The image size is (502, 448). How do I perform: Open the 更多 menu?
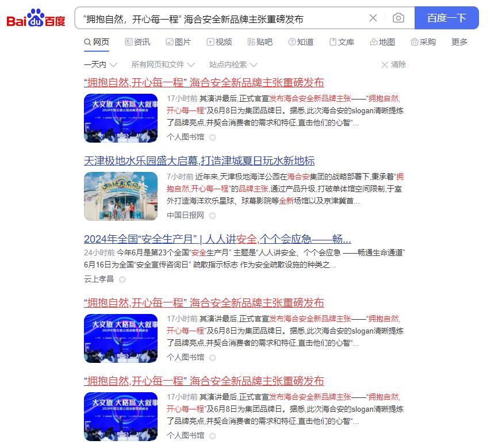(459, 42)
